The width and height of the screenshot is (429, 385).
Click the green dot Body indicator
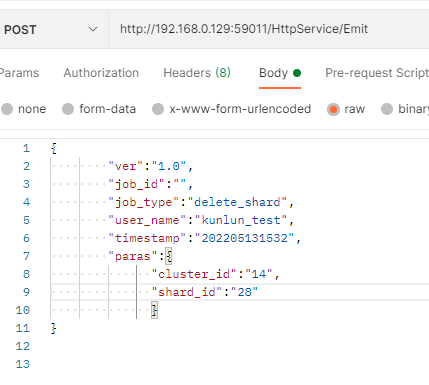(x=297, y=73)
